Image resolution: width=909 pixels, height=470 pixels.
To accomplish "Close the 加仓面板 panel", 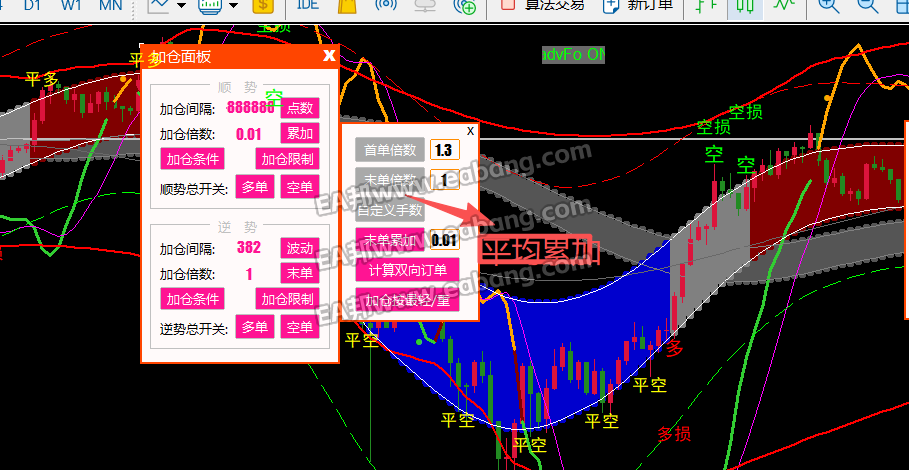I will click(329, 56).
